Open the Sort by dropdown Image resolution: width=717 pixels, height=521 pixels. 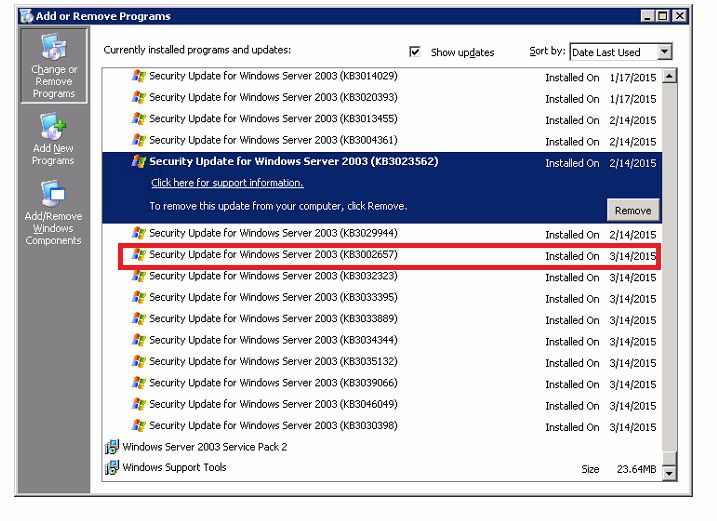click(x=664, y=52)
